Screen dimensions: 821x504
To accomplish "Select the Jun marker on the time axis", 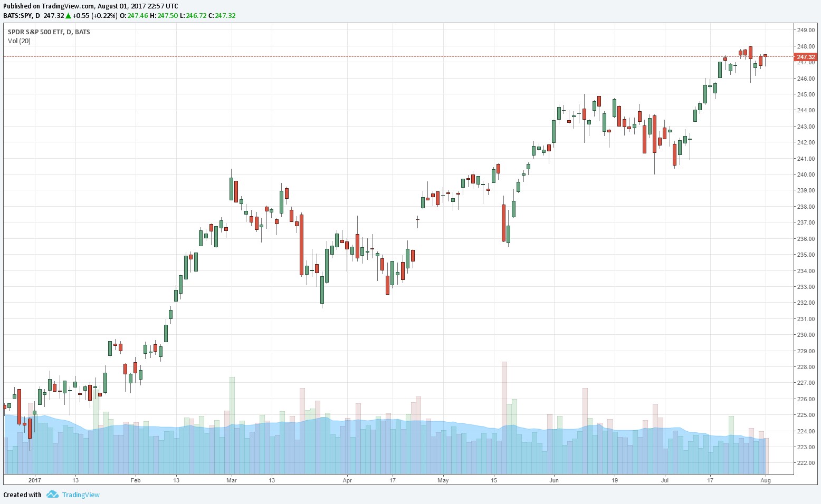I will (553, 480).
